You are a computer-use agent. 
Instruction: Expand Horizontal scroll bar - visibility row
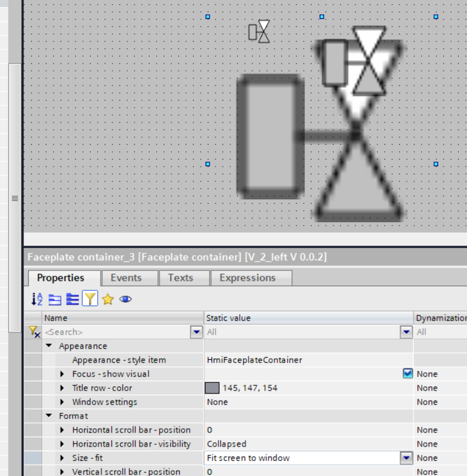click(x=62, y=444)
